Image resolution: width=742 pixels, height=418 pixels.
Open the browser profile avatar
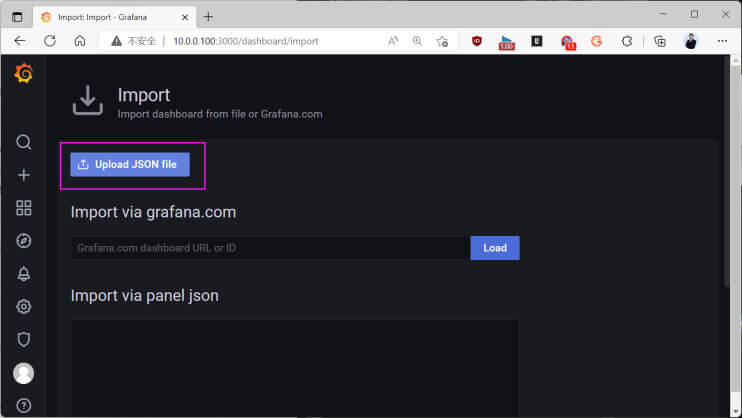(x=691, y=41)
